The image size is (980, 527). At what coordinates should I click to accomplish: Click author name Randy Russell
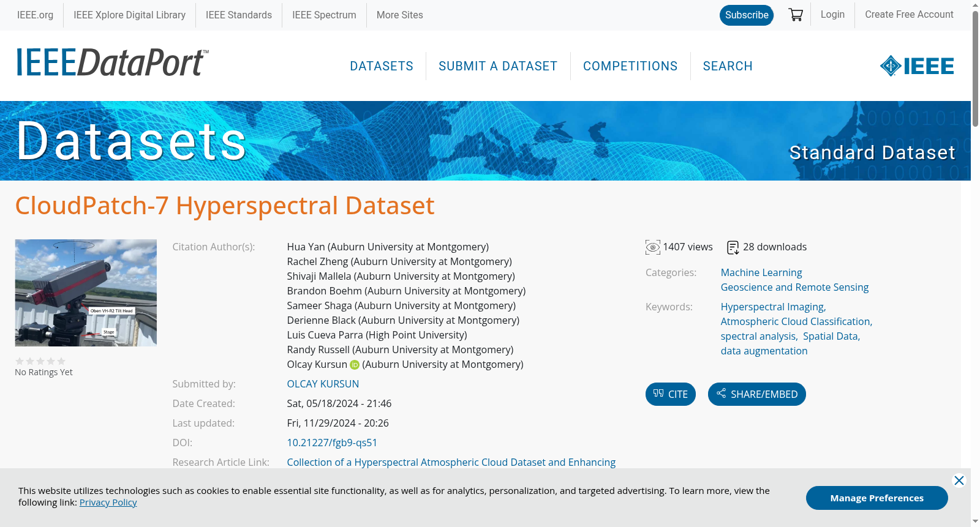pyautogui.click(x=318, y=349)
